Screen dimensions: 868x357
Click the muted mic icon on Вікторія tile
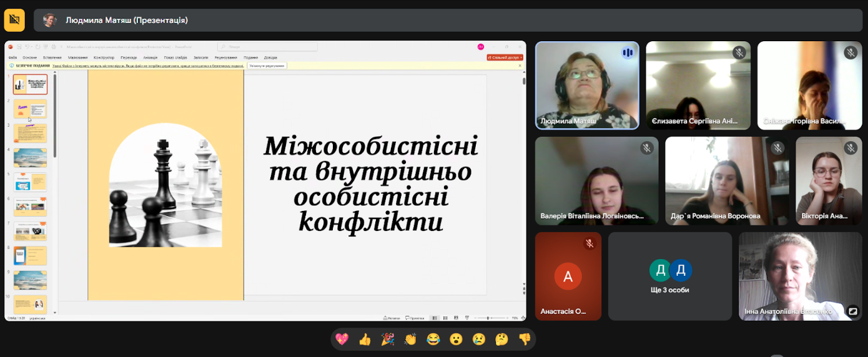pyautogui.click(x=851, y=148)
